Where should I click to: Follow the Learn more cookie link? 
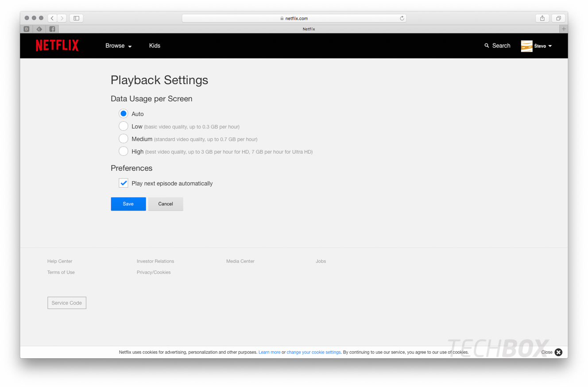click(270, 352)
